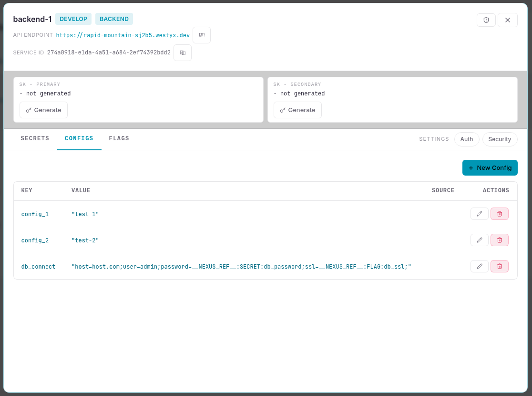Image resolution: width=532 pixels, height=396 pixels.
Task: Open Auth settings
Action: (466, 139)
